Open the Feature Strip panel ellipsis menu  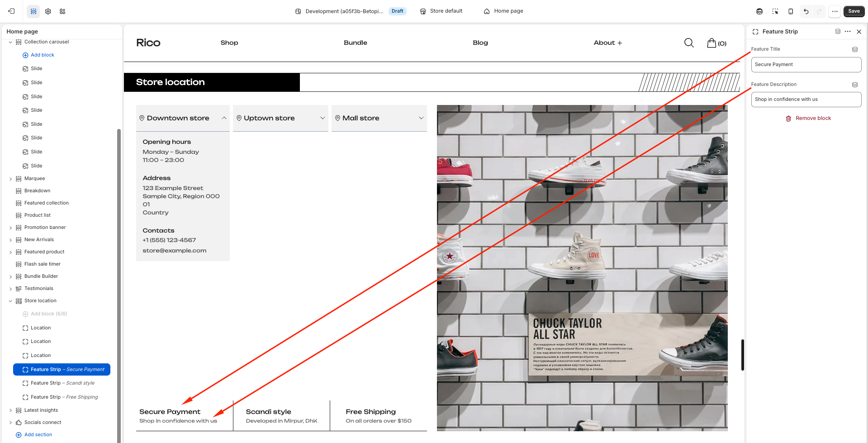848,32
